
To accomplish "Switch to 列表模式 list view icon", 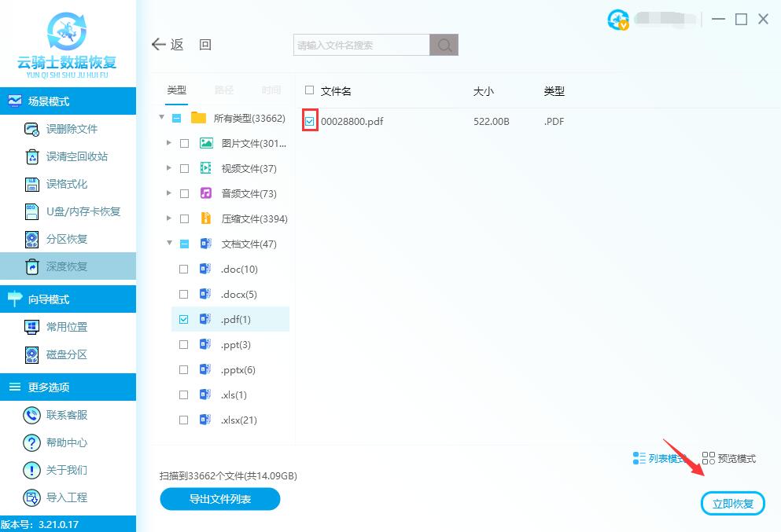I will point(639,458).
